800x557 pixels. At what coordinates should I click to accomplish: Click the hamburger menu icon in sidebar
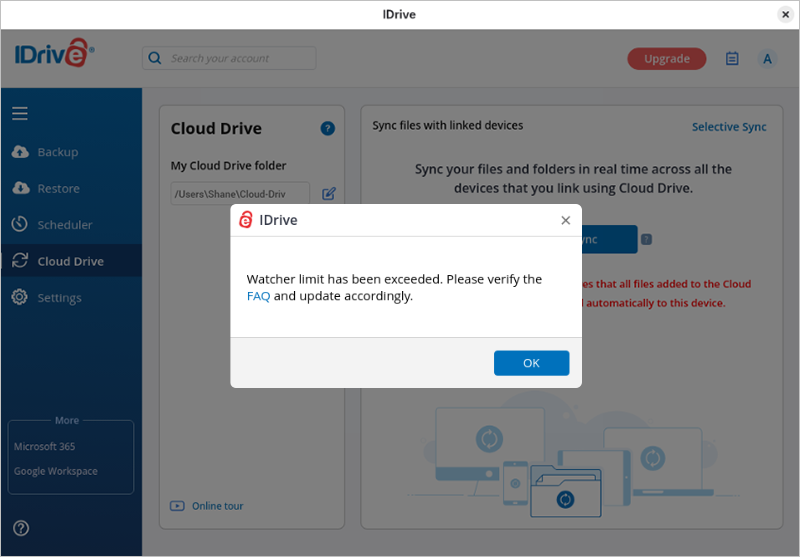[20, 114]
